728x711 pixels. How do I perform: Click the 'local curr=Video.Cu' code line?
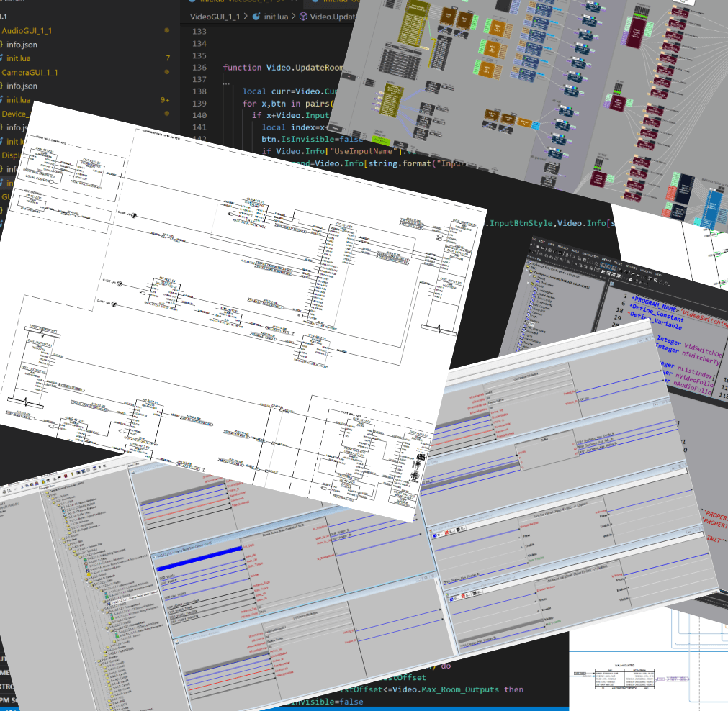(x=289, y=91)
